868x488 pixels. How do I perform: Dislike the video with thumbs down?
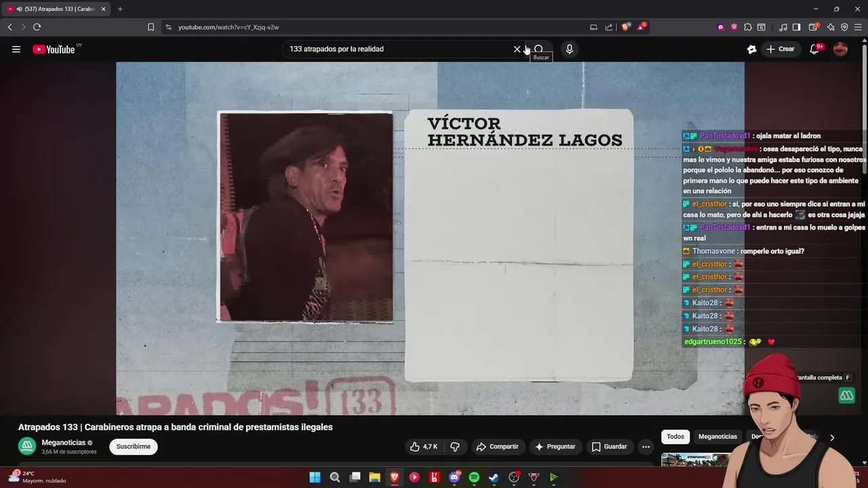pos(455,447)
